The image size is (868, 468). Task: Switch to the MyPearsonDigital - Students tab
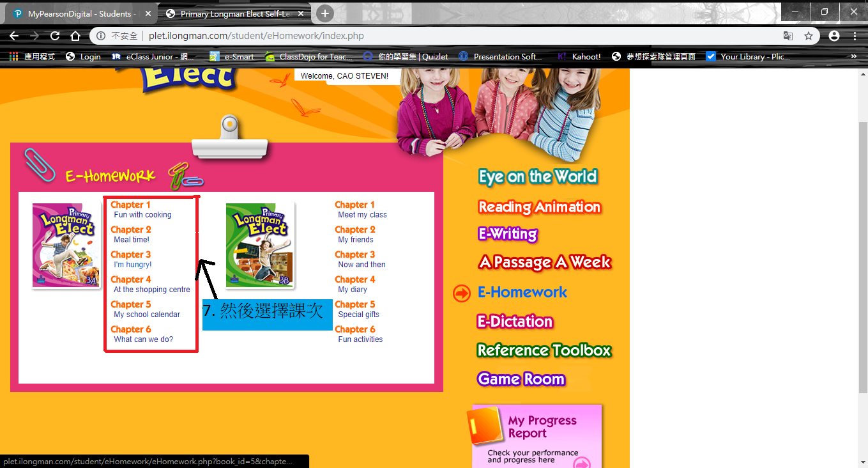click(81, 13)
